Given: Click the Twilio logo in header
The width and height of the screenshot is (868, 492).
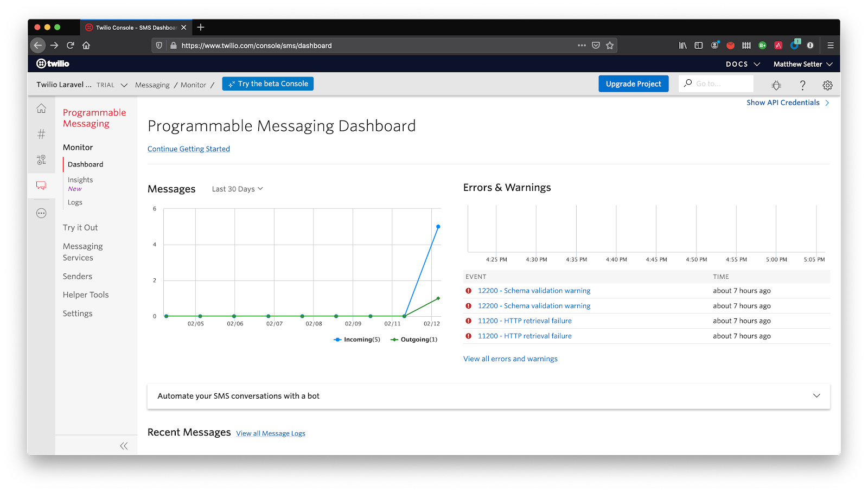Looking at the screenshot, I should click(53, 63).
